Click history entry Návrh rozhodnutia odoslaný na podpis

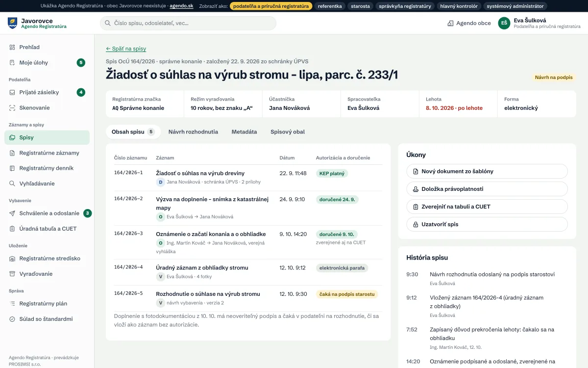(492, 274)
